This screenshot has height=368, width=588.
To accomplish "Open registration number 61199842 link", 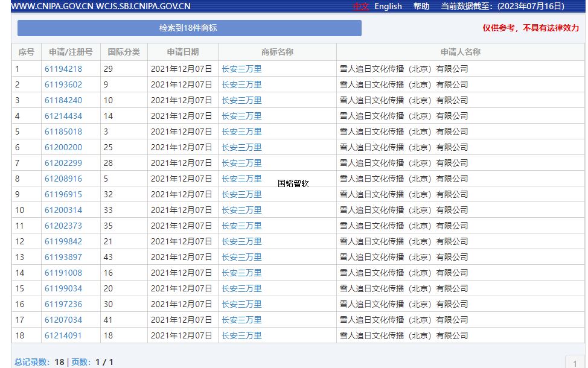I will point(63,242).
